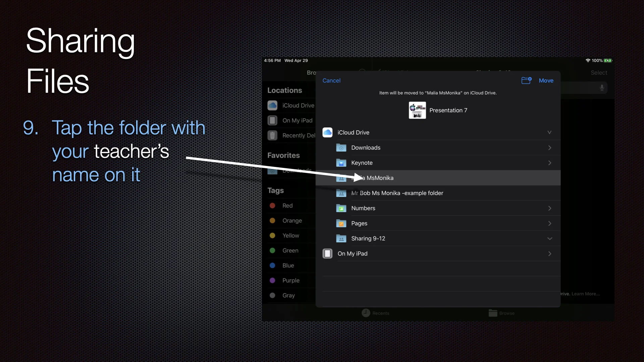Switch to the Browse tab
Viewport: 644px width, 362px height.
501,313
